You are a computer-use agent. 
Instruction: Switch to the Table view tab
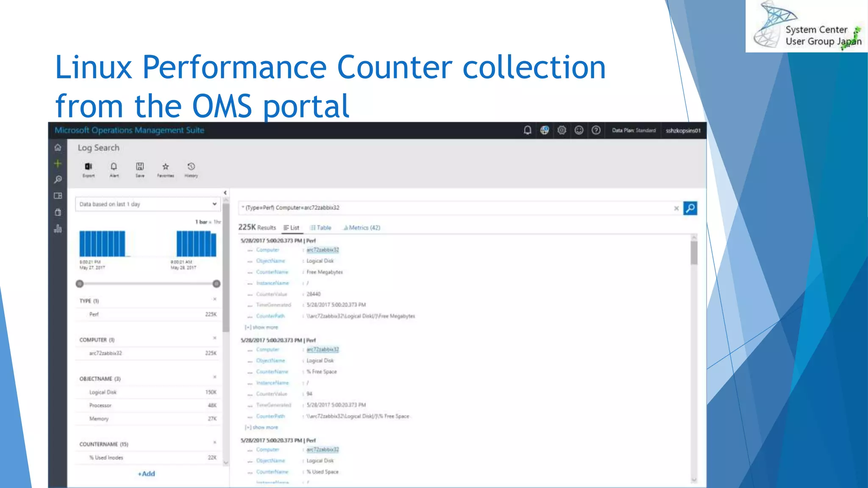tap(321, 228)
